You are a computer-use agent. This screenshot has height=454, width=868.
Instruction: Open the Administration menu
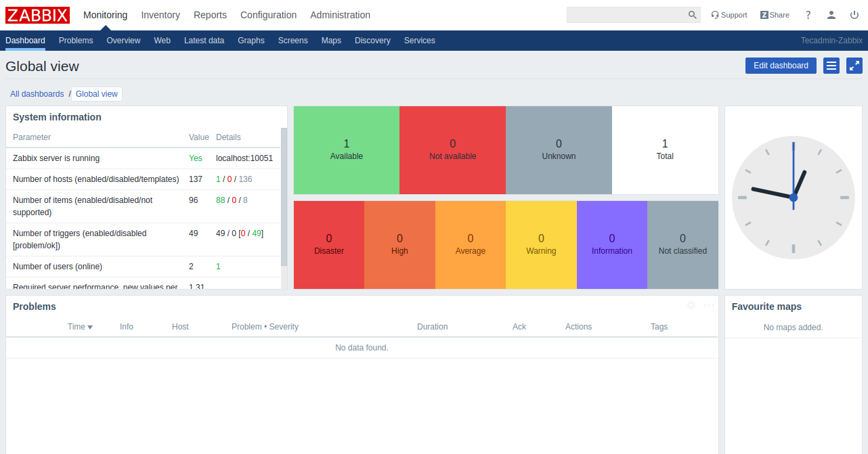(340, 15)
